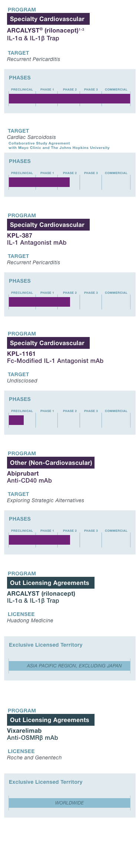Click the Cardiac Sarcoidosis phase 2 progress bar
The width and height of the screenshot is (139, 868).
(39, 182)
